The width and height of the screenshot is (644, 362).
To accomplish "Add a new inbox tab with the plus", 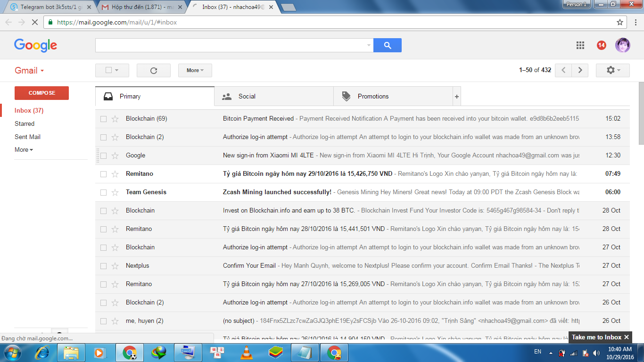I will pos(456,97).
